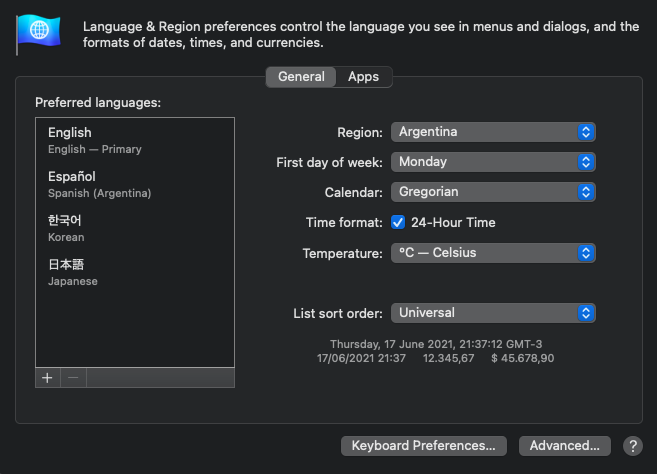Click the Keyboard Preferences button

point(424,446)
